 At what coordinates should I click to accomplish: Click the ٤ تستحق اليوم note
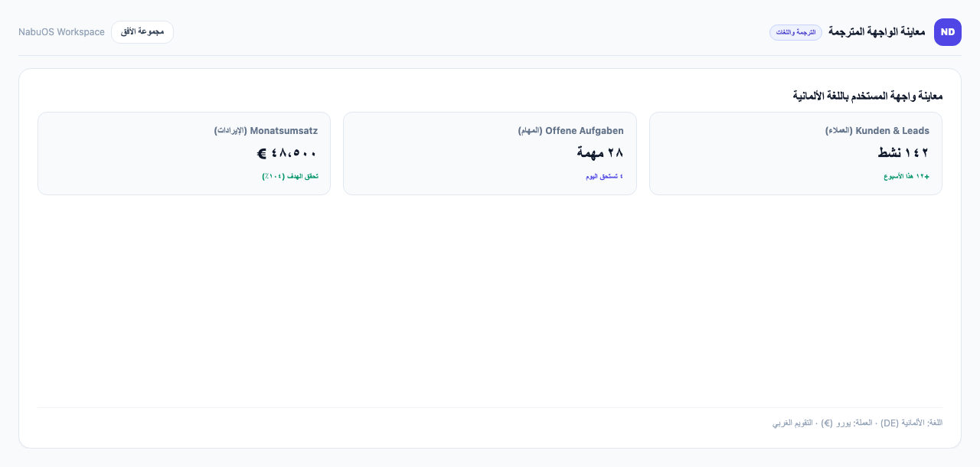605,176
